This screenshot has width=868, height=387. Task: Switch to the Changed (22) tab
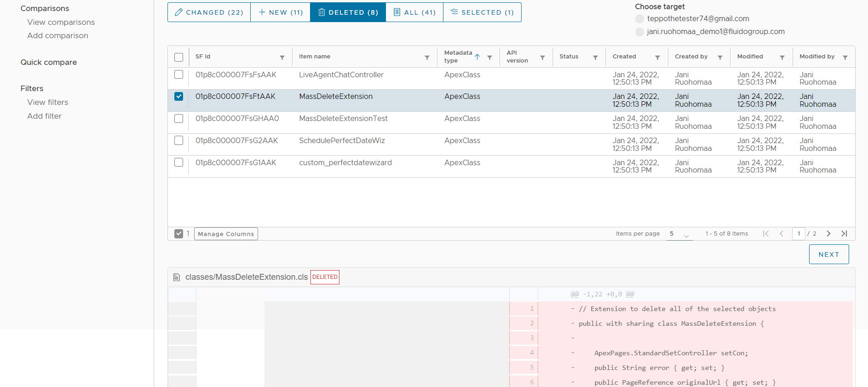pyautogui.click(x=209, y=12)
